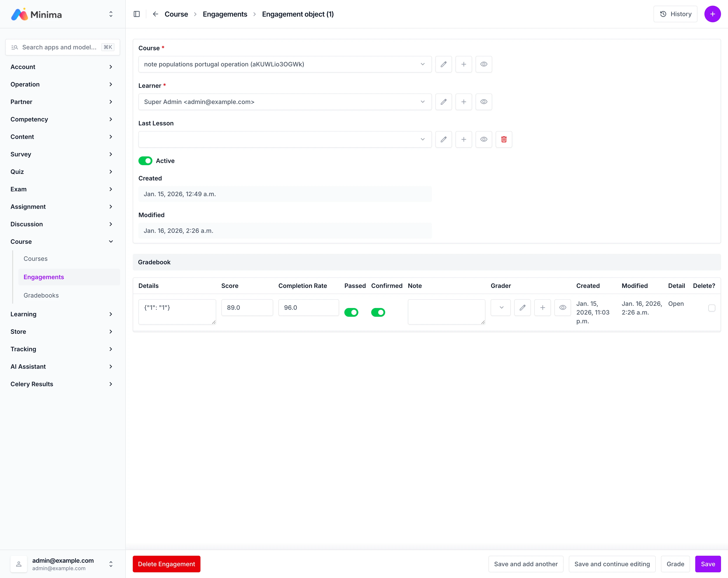Check the Delete? checkbox for gradebook row
The width and height of the screenshot is (728, 578).
click(x=711, y=308)
